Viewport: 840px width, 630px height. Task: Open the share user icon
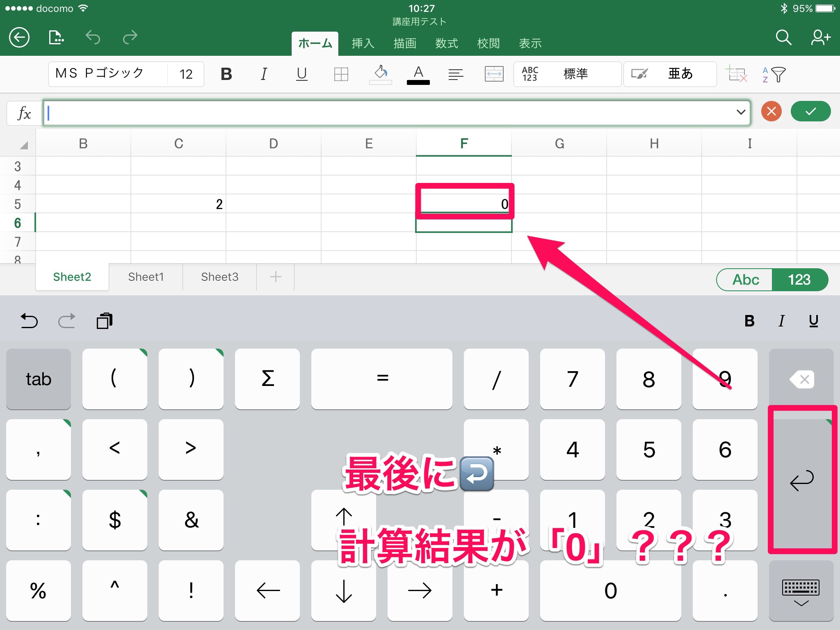click(820, 38)
